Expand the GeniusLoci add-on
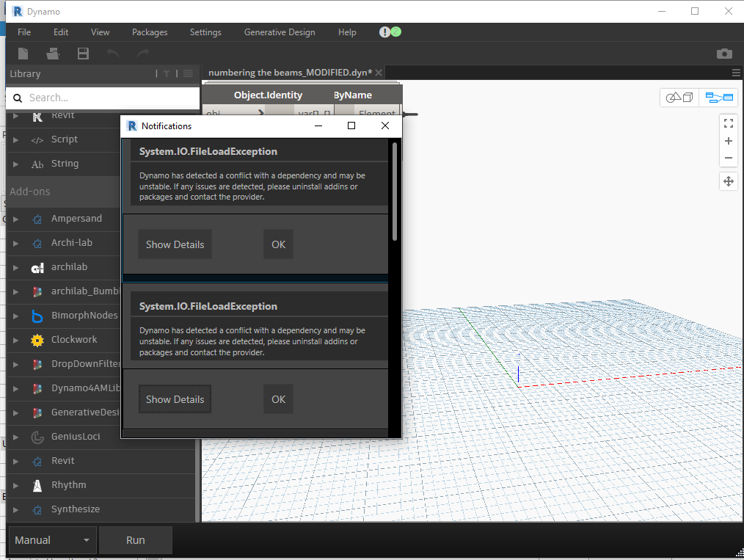Screen dimensions: 744x560 point(15,437)
